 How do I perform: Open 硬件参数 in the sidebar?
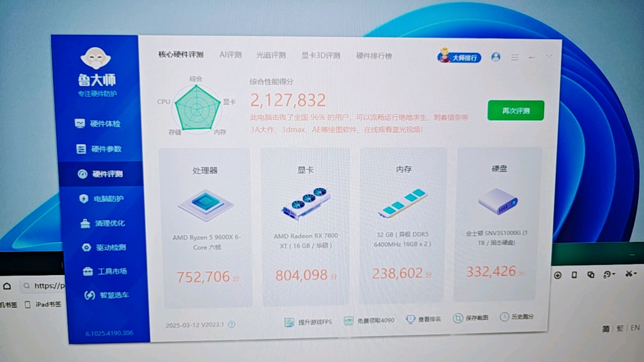99,149
